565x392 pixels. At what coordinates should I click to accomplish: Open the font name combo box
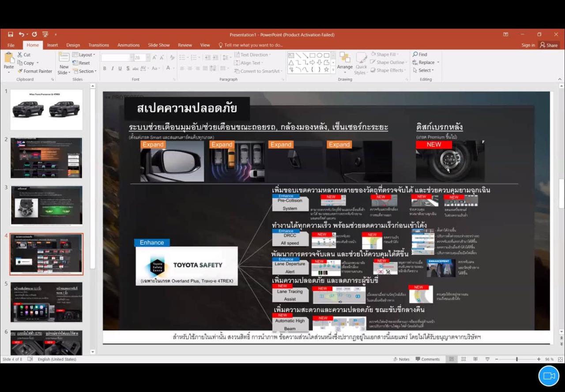tap(117, 58)
